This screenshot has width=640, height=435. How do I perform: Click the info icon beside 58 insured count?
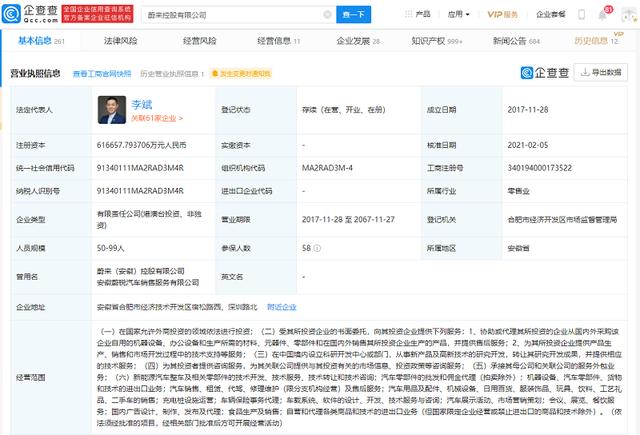pyautogui.click(x=317, y=248)
